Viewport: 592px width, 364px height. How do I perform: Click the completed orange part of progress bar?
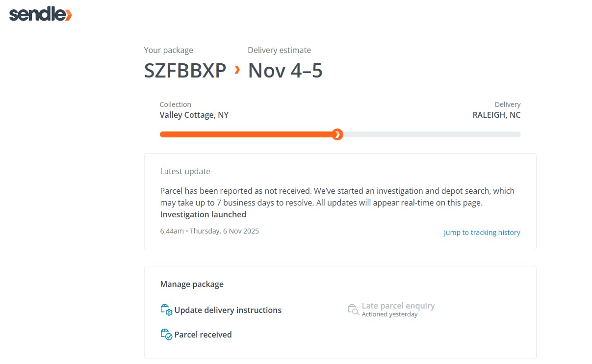click(245, 134)
